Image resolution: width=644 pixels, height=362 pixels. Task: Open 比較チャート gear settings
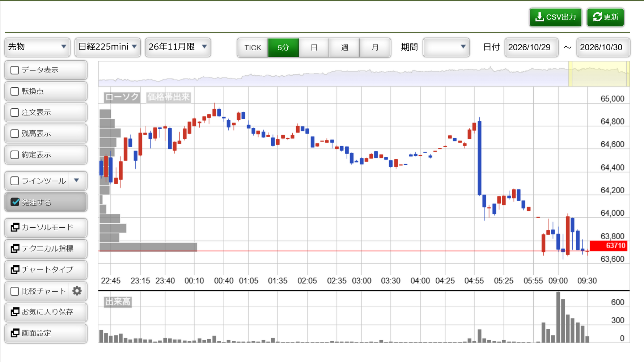point(77,291)
